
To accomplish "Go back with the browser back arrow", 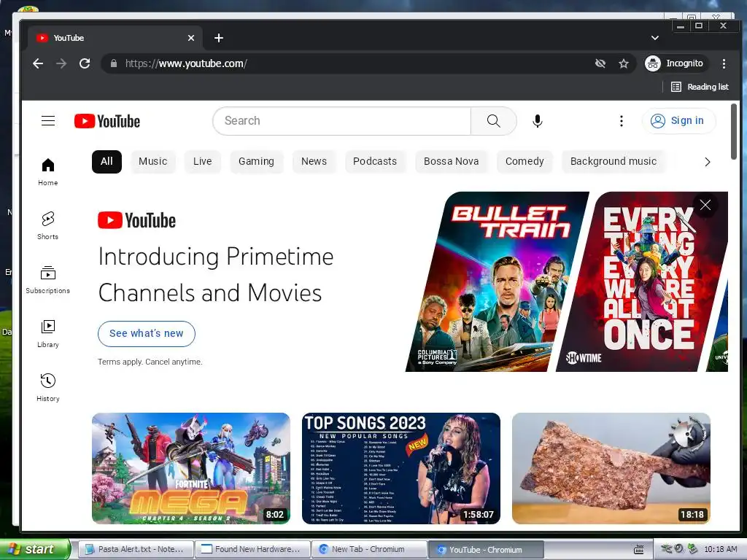I will pyautogui.click(x=38, y=63).
